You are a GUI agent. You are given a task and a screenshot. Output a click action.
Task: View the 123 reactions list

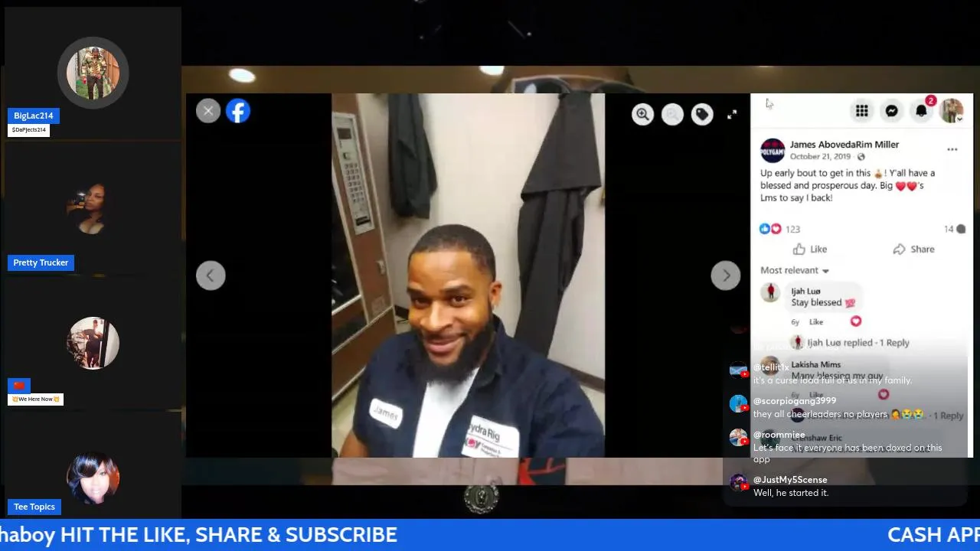pyautogui.click(x=792, y=229)
